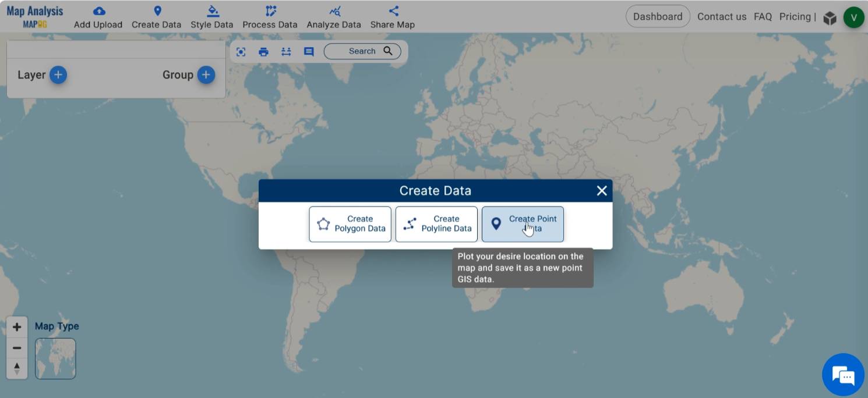Add a new group with plus button
Image resolution: width=868 pixels, height=398 pixels.
tap(206, 74)
